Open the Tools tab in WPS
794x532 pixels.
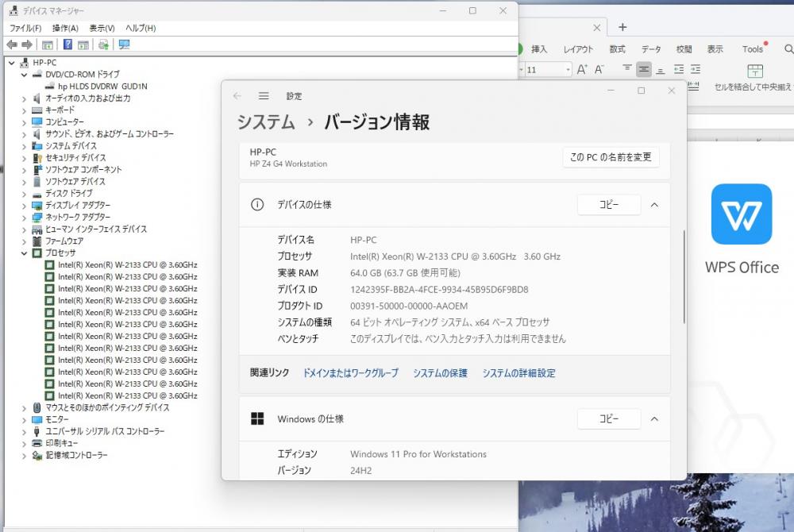[x=753, y=49]
